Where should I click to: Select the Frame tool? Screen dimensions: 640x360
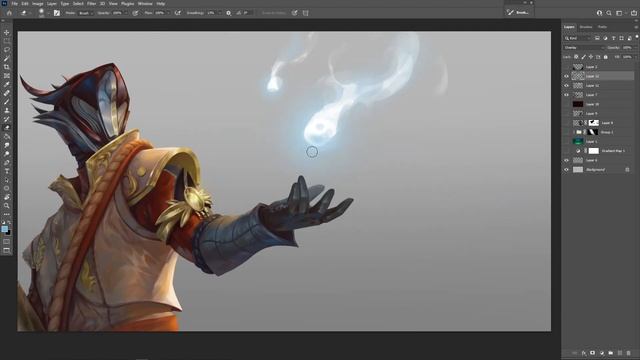(7, 76)
